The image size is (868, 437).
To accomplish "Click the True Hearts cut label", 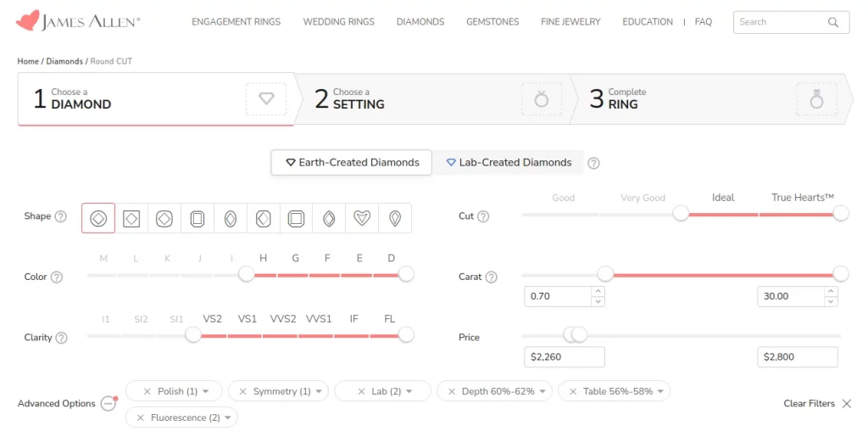I will pyautogui.click(x=803, y=198).
